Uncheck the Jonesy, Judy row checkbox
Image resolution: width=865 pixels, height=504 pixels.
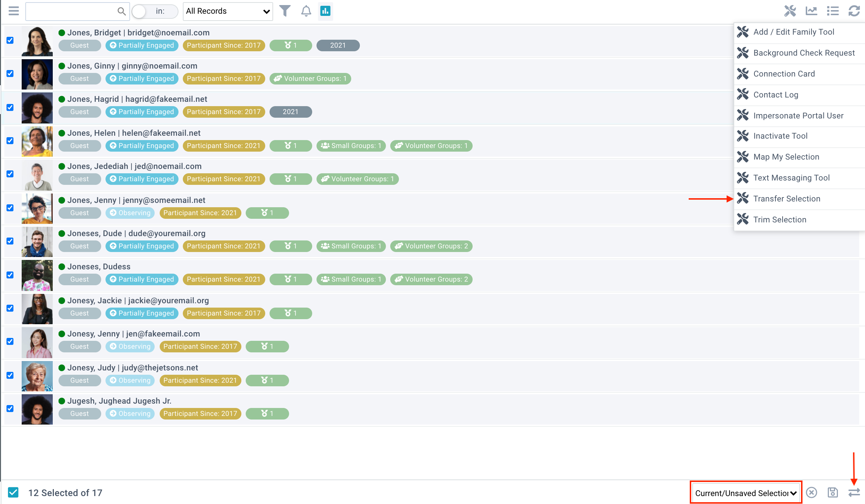click(x=10, y=375)
